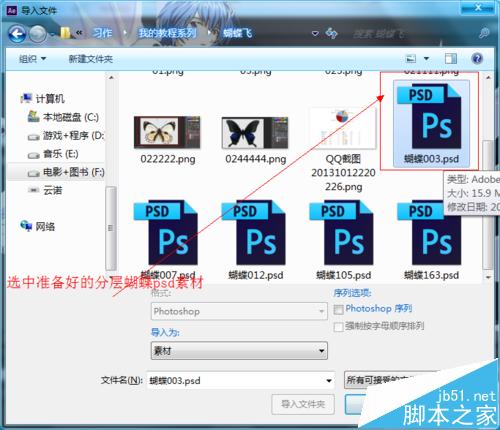Image resolution: width=500 pixels, height=430 pixels.
Task: Click the 新建文件夹 button
Action: tap(91, 59)
